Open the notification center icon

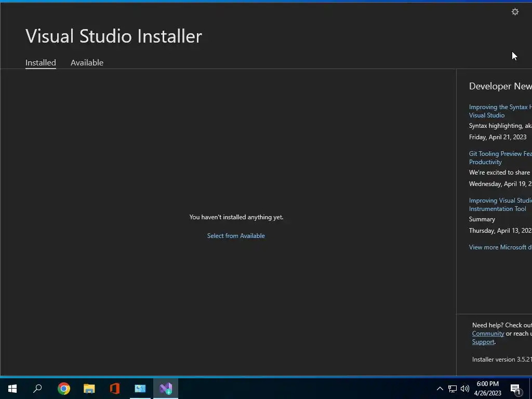[x=516, y=389]
